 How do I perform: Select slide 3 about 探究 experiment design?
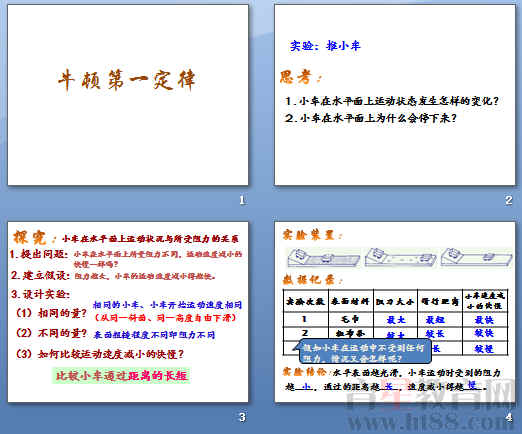[x=128, y=312]
